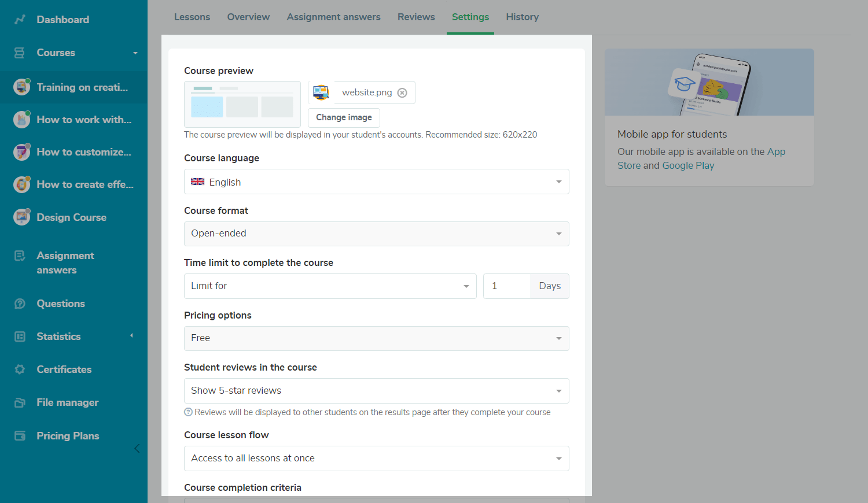Click the Courses stack icon

[x=20, y=53]
